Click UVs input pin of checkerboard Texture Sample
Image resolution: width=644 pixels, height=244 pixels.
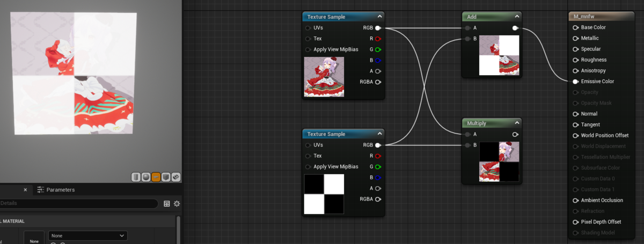click(308, 145)
